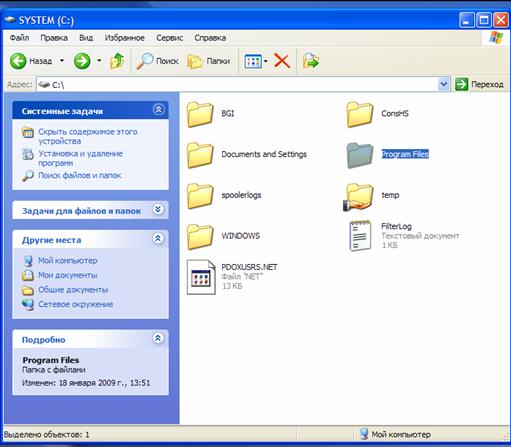Go back with the Назад button
The image size is (511, 447).
31,61
